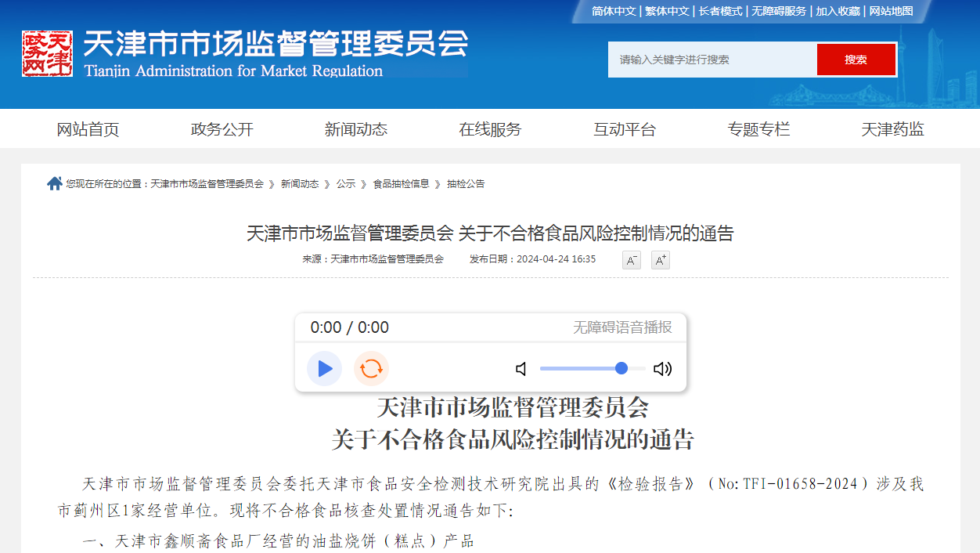This screenshot has height=553, width=980.
Task: Go to 在线服务 in navigation bar
Action: tap(490, 129)
